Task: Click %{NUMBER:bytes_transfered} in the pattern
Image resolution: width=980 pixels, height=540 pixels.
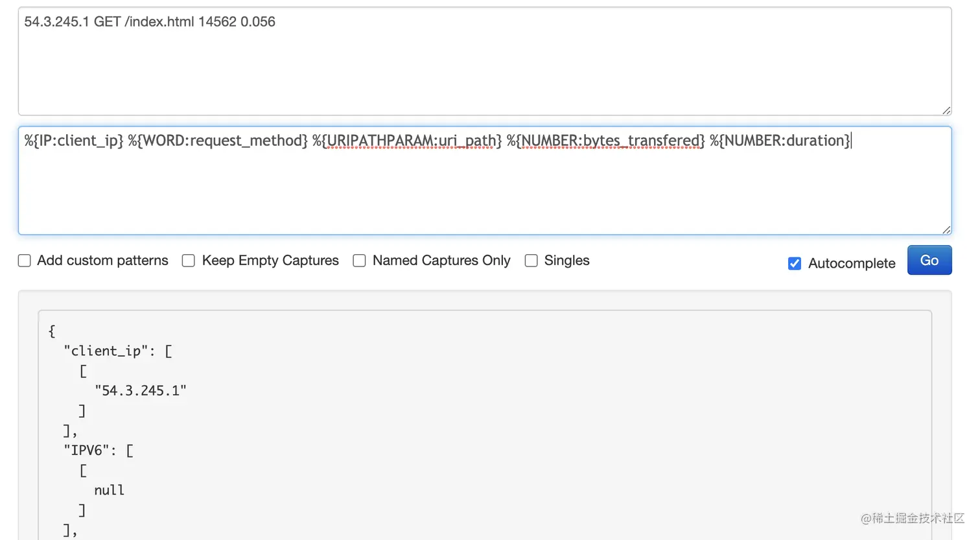Action: [x=606, y=141]
